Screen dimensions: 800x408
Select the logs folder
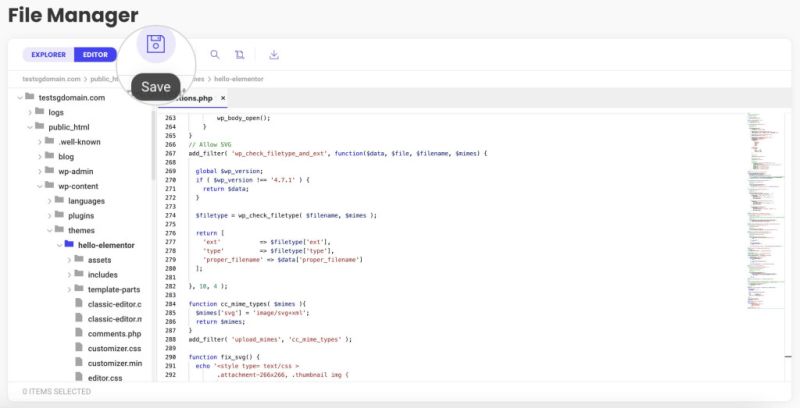click(56, 112)
